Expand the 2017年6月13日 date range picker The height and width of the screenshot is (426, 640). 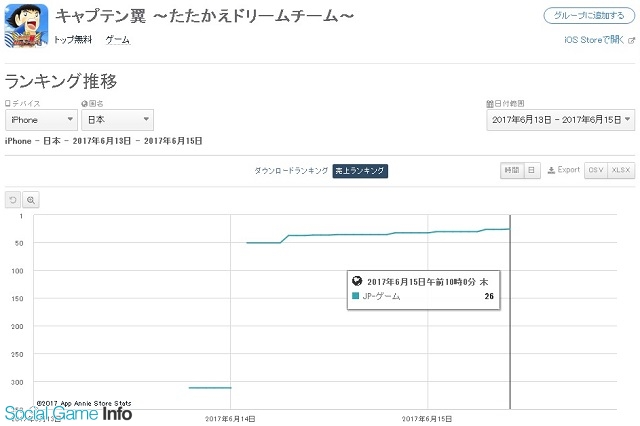coord(560,120)
